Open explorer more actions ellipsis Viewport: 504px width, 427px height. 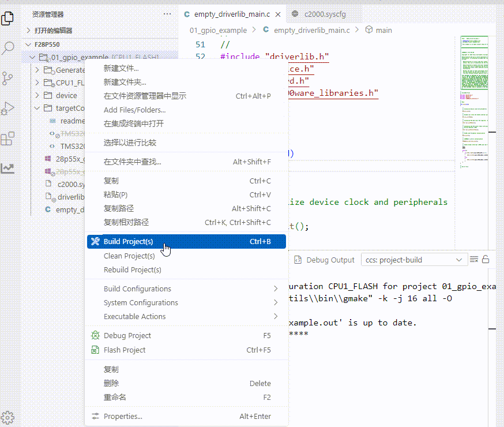[x=167, y=14]
